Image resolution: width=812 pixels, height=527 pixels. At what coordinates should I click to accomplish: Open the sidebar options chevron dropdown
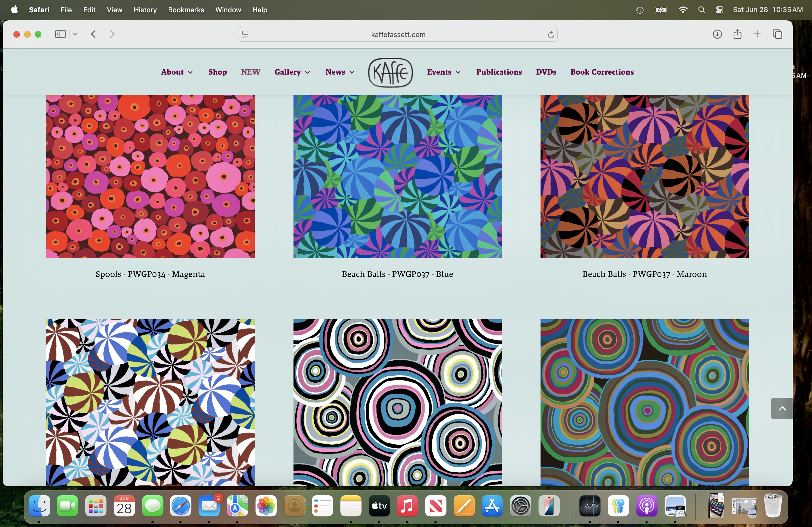[x=75, y=34]
